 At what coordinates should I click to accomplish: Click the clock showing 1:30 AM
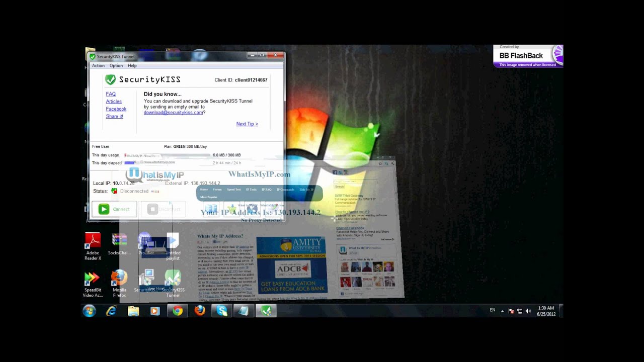click(546, 311)
